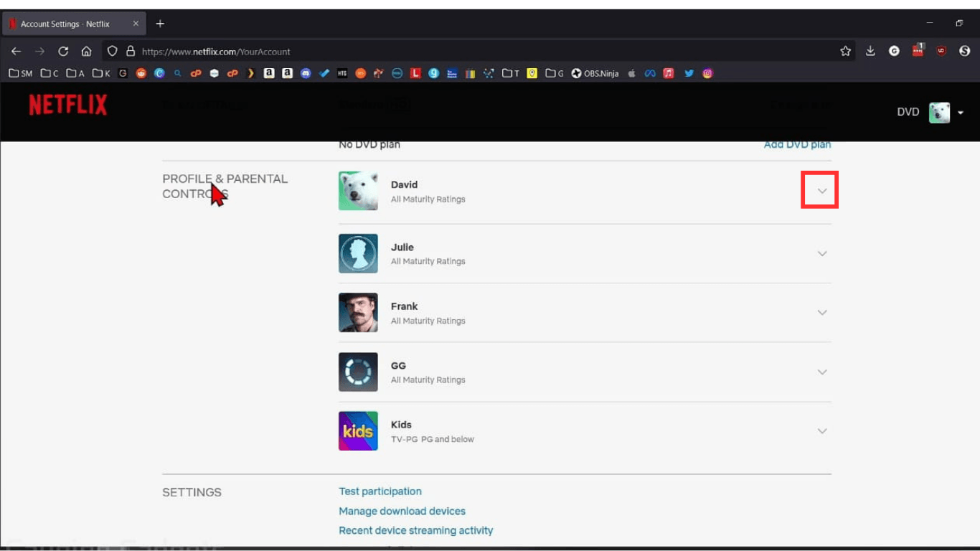Click the David profile name
Image resolution: width=980 pixels, height=551 pixels.
pos(404,184)
